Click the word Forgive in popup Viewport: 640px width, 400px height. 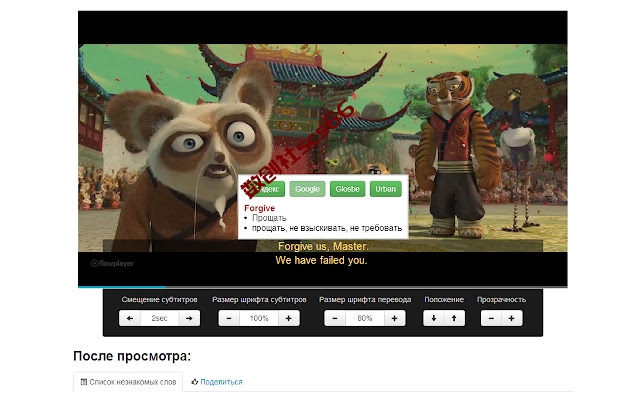259,208
